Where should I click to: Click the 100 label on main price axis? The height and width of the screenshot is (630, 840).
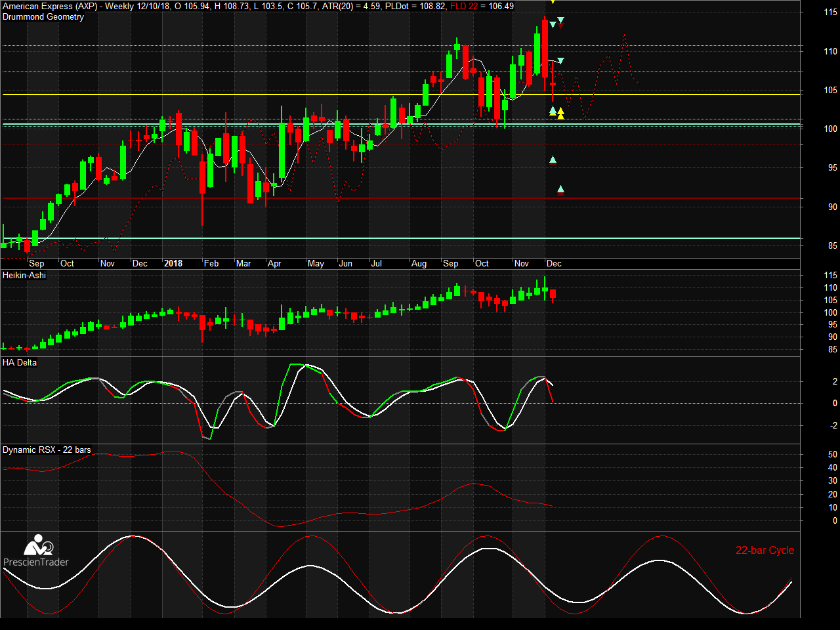[831, 129]
